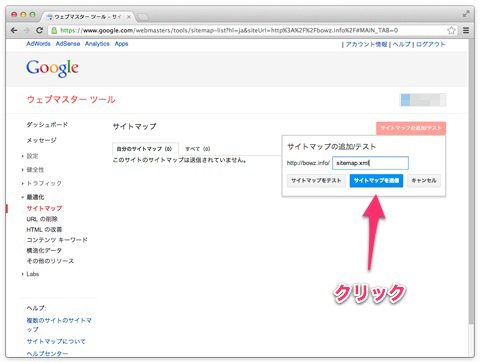Select HTML の改善 in sidebar
This screenshot has width=480, height=363.
(x=44, y=229)
